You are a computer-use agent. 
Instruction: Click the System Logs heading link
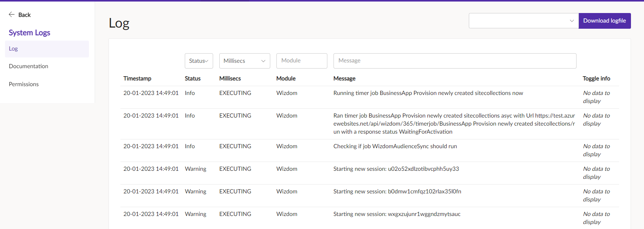(x=30, y=33)
